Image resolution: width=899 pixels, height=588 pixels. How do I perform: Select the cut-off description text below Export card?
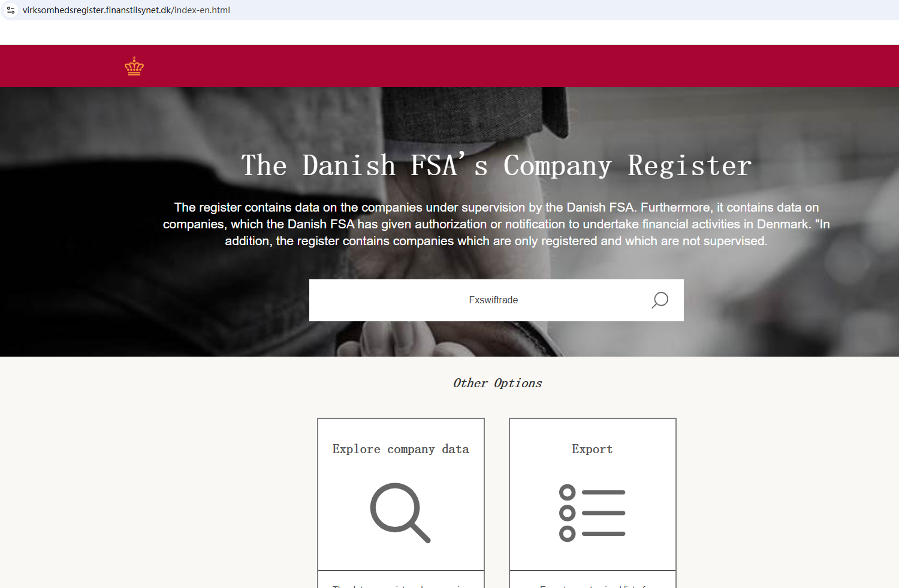pyautogui.click(x=593, y=585)
